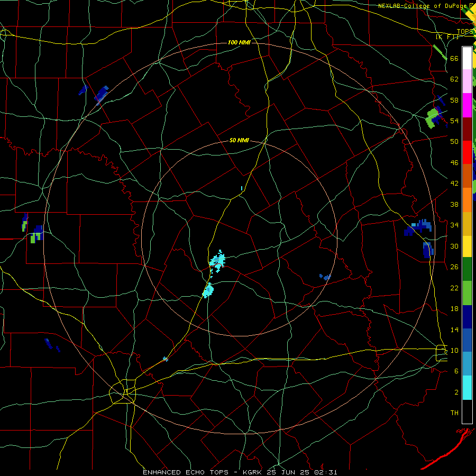Click the white swatch on the tops legend
The image size is (476, 476).
point(467,58)
